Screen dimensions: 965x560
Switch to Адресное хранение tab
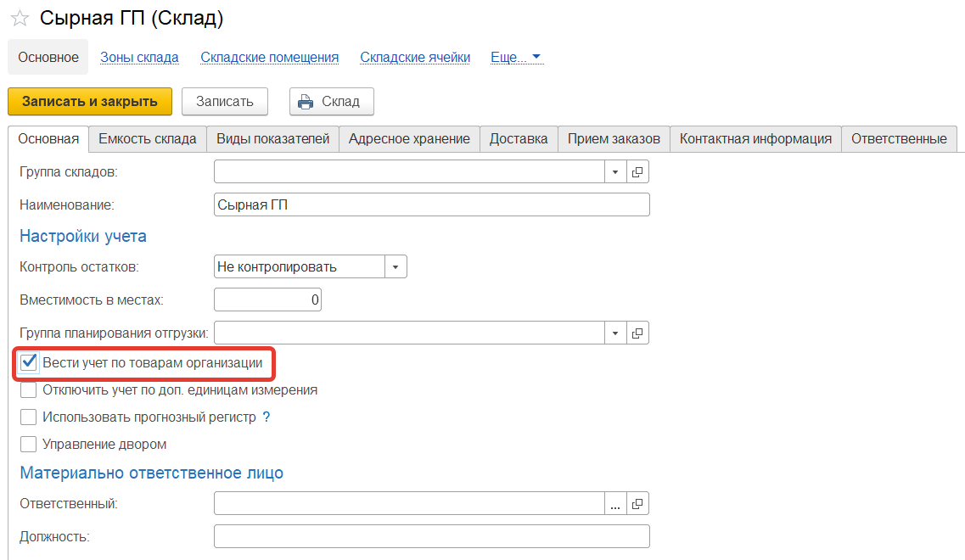click(x=409, y=139)
